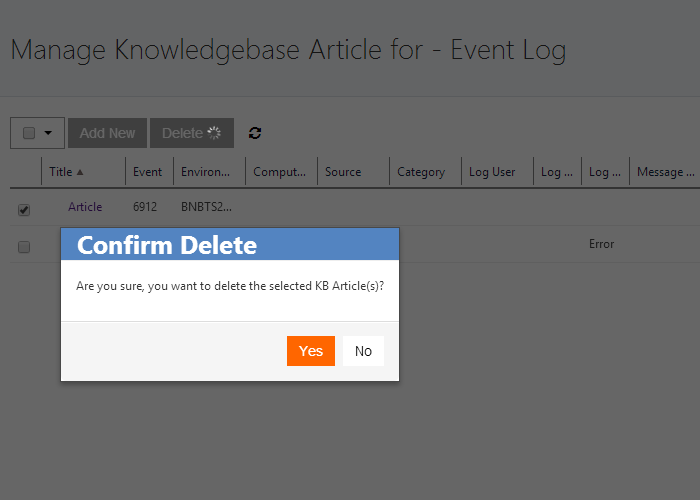Viewport: 700px width, 500px height.
Task: Click the 6912 event cell
Action: [145, 207]
